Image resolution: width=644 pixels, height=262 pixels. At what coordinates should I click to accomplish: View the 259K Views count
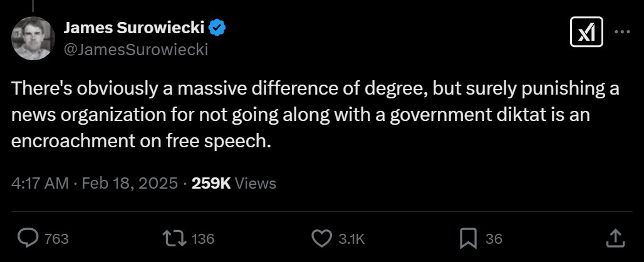[x=234, y=183]
